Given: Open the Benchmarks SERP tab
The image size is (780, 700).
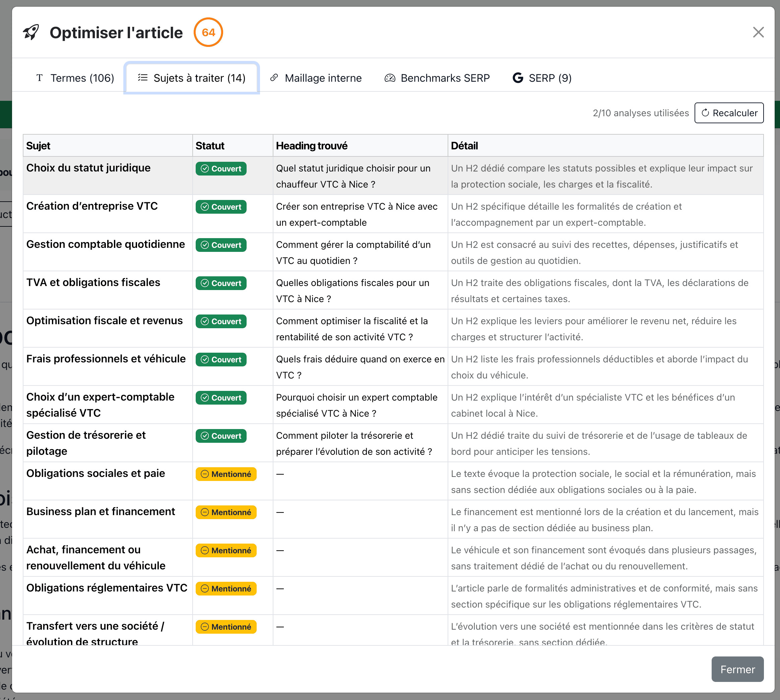Looking at the screenshot, I should click(437, 78).
